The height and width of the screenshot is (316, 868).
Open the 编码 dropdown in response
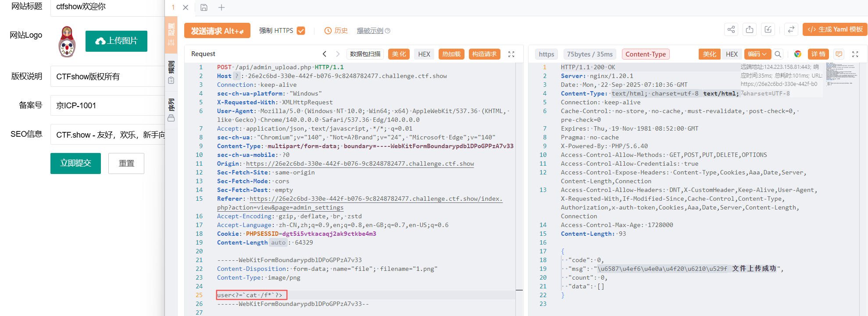(x=757, y=54)
